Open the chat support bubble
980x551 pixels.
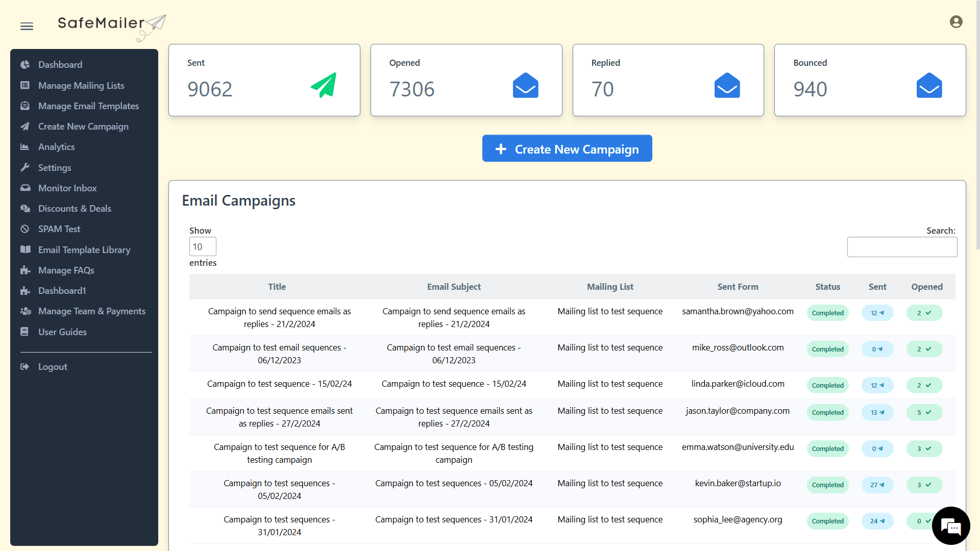point(951,525)
